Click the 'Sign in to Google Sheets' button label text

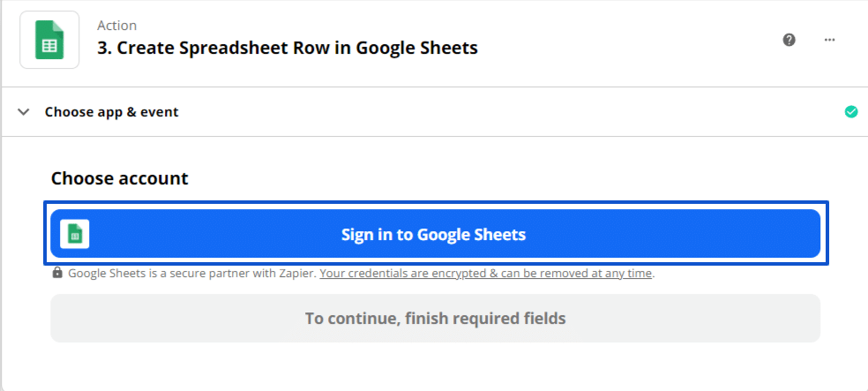click(x=433, y=234)
